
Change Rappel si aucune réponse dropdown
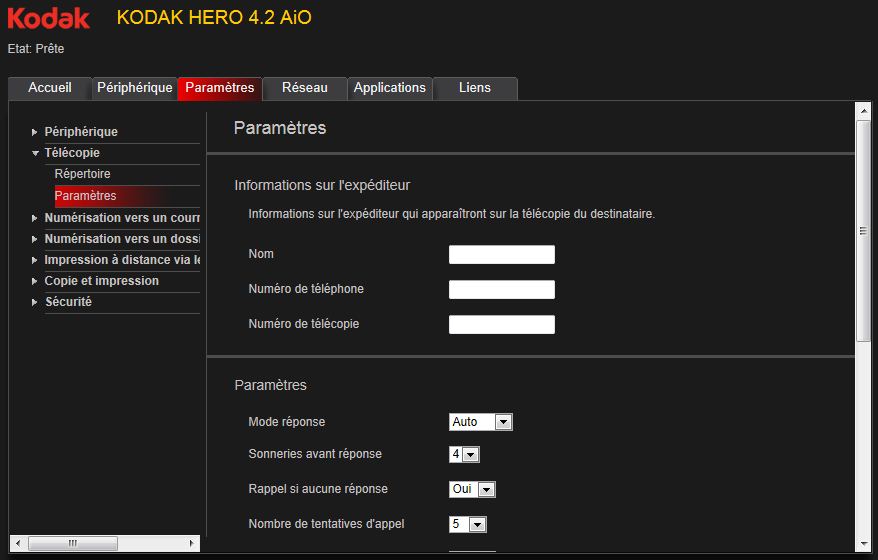pos(472,490)
